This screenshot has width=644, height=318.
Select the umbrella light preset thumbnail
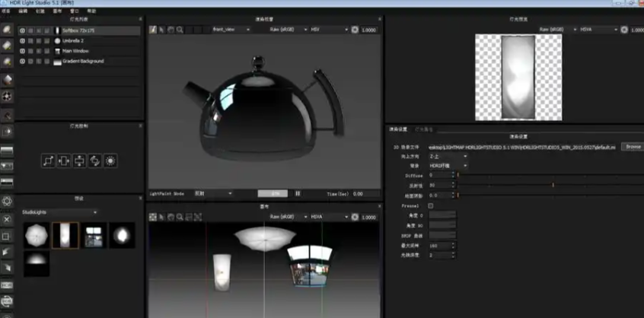click(33, 235)
